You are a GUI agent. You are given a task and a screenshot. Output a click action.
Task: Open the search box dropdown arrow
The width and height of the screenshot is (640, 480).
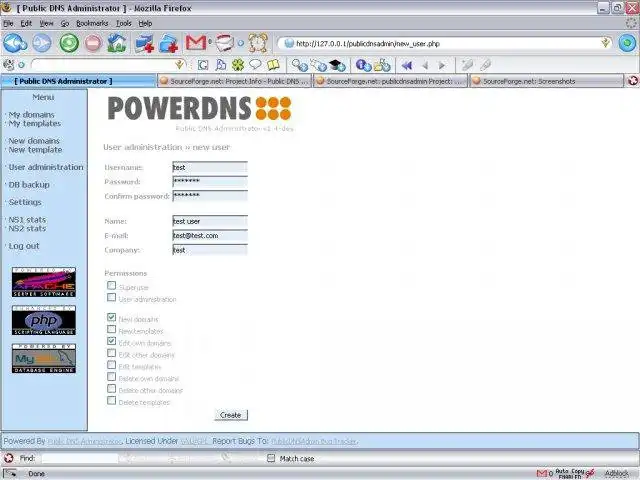click(x=179, y=64)
